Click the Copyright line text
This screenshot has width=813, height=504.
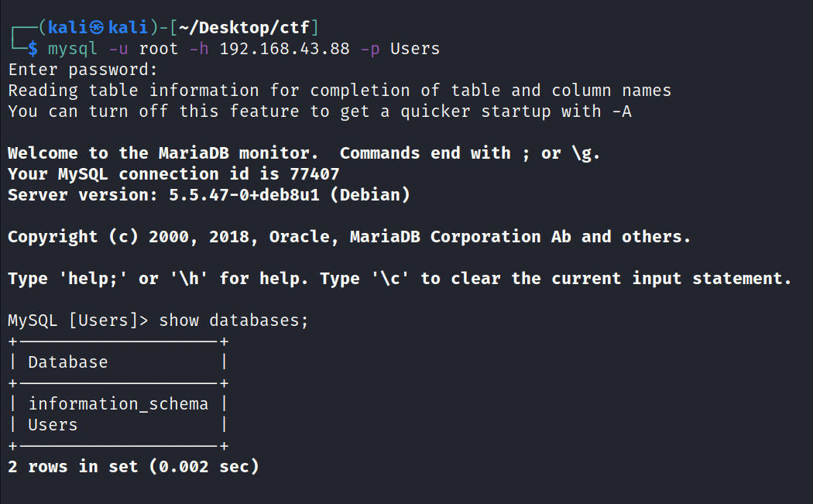[348, 237]
